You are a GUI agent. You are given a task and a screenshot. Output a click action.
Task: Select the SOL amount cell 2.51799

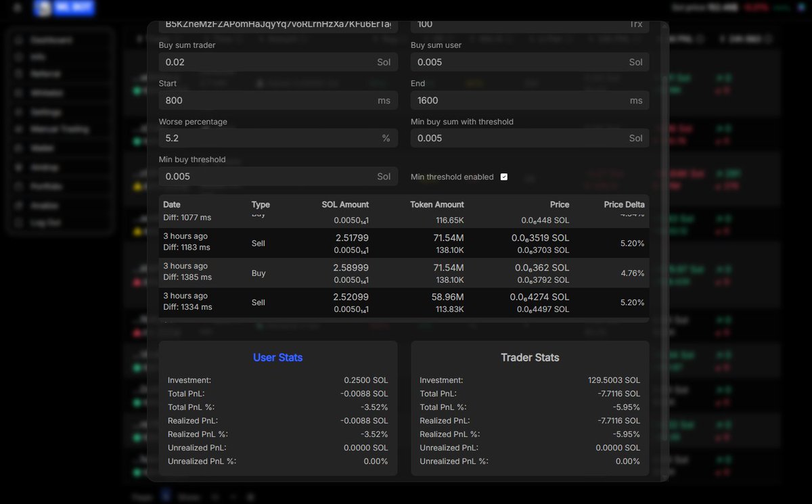click(x=351, y=237)
